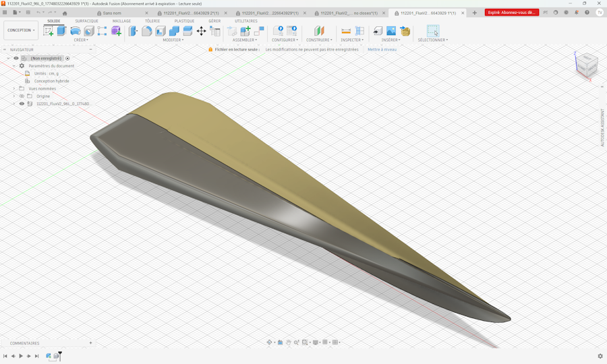The height and width of the screenshot is (364, 607).
Task: Expand the Vues nommées folder
Action: (14, 88)
